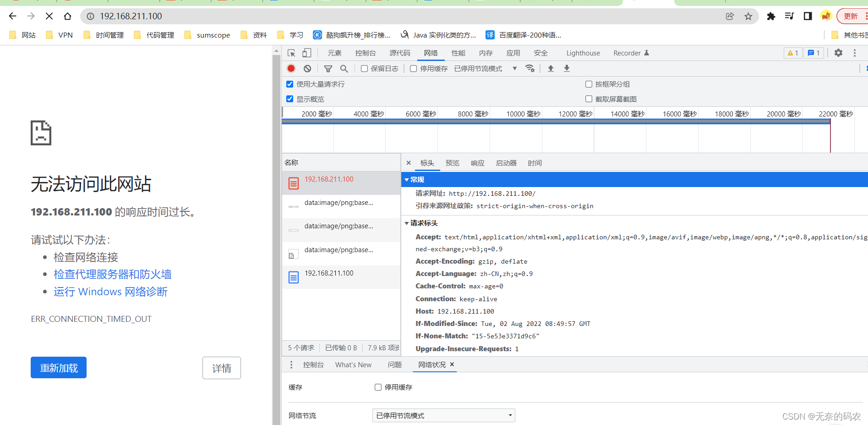The image size is (868, 425).
Task: Stop page loading with the X icon
Action: (49, 16)
